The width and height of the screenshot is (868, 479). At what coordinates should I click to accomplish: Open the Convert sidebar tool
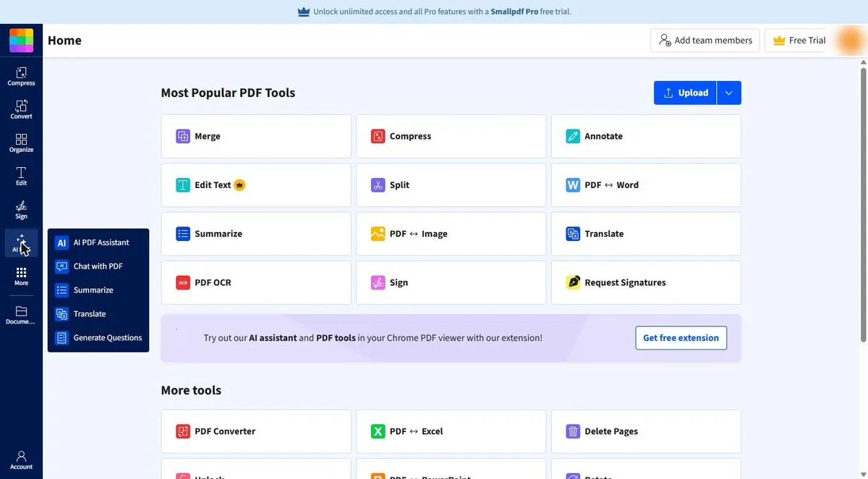[x=21, y=109]
